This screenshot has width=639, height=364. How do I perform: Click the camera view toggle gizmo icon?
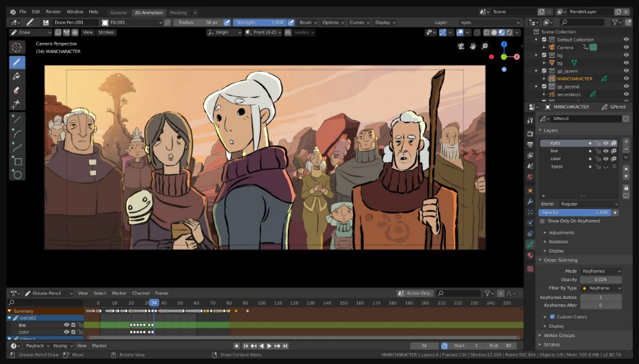pyautogui.click(x=461, y=46)
